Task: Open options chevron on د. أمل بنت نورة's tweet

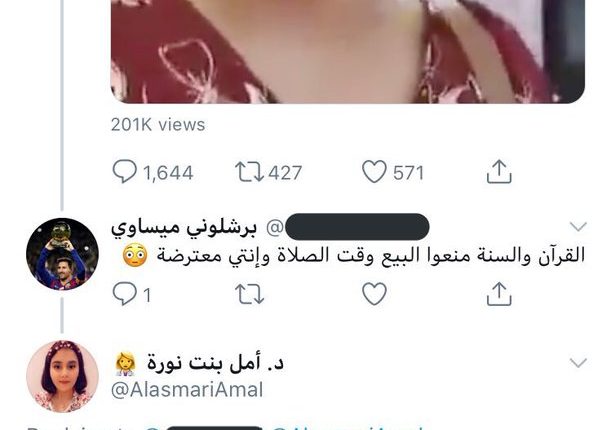Action: [578, 363]
